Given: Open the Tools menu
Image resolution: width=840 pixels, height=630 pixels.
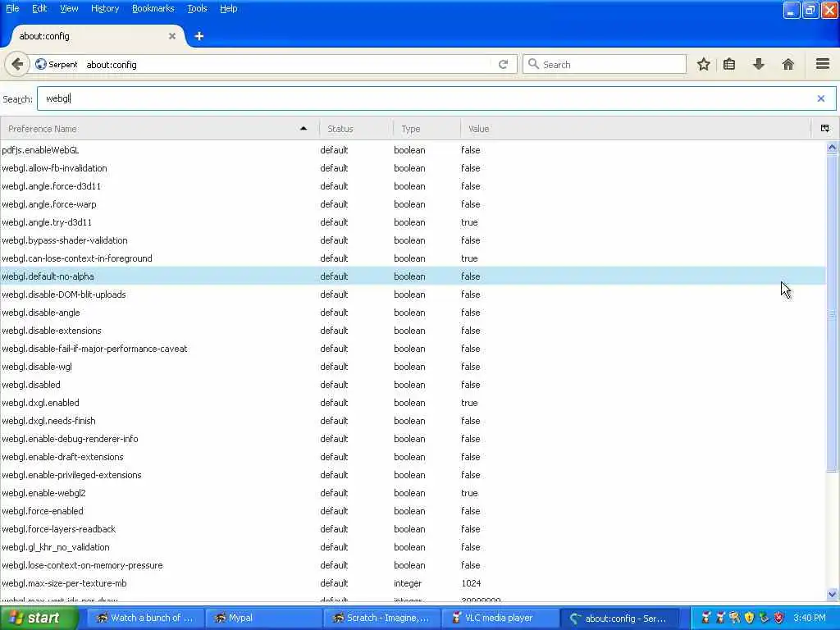Looking at the screenshot, I should [197, 8].
